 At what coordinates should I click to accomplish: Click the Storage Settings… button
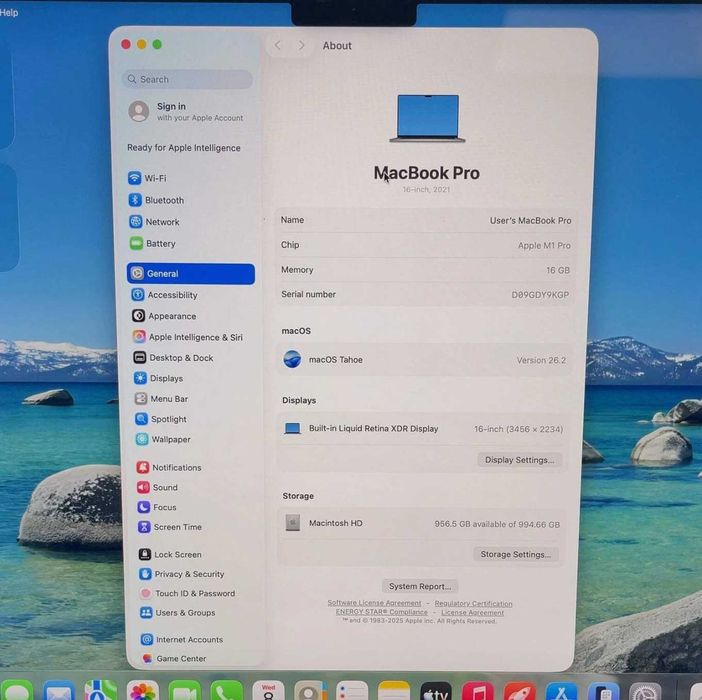point(516,554)
